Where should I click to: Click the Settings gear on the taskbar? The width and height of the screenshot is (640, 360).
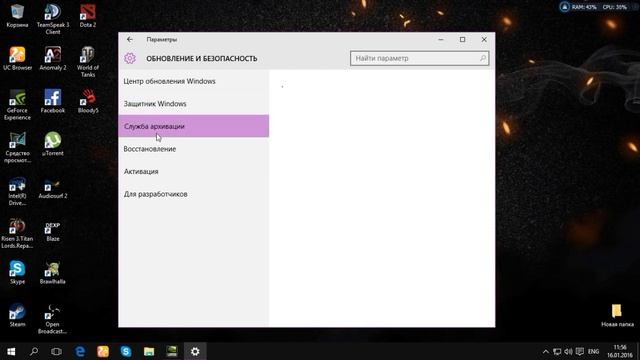[x=195, y=351]
